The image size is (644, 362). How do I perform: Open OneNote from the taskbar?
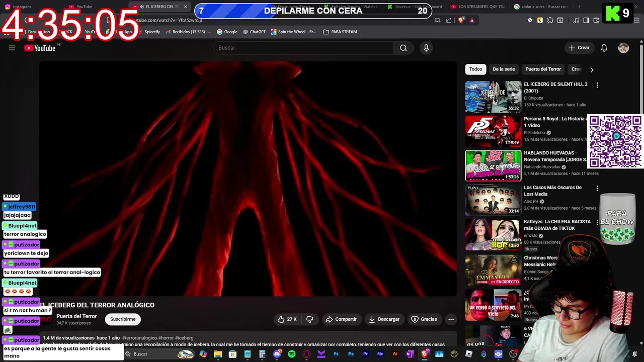[x=409, y=354]
